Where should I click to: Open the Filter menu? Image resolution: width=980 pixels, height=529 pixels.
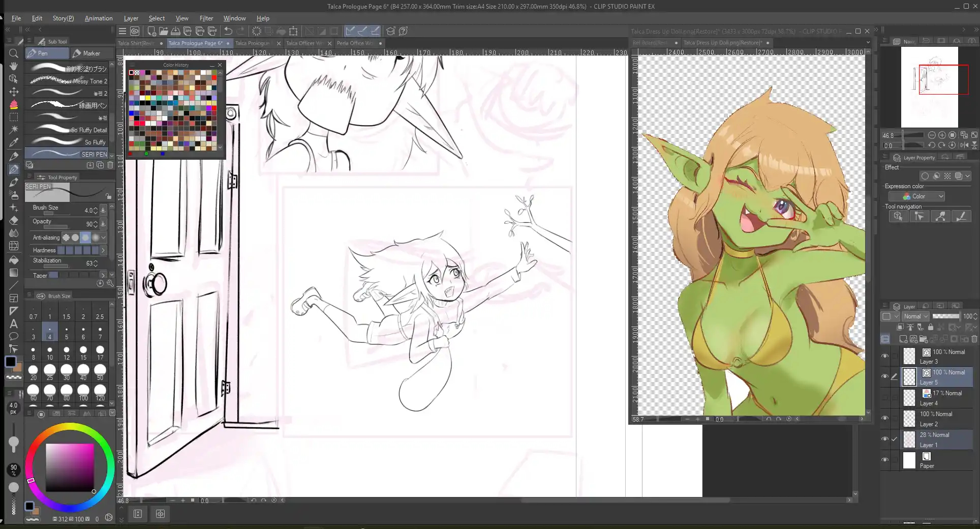(x=206, y=18)
